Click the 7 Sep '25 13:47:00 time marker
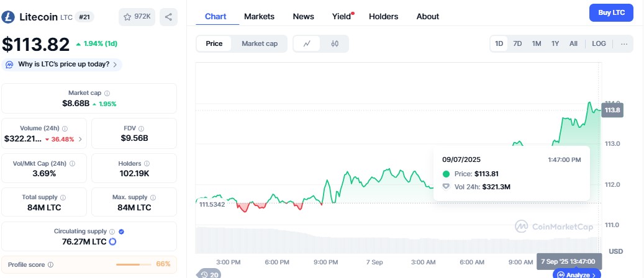The image size is (644, 278). (x=569, y=262)
